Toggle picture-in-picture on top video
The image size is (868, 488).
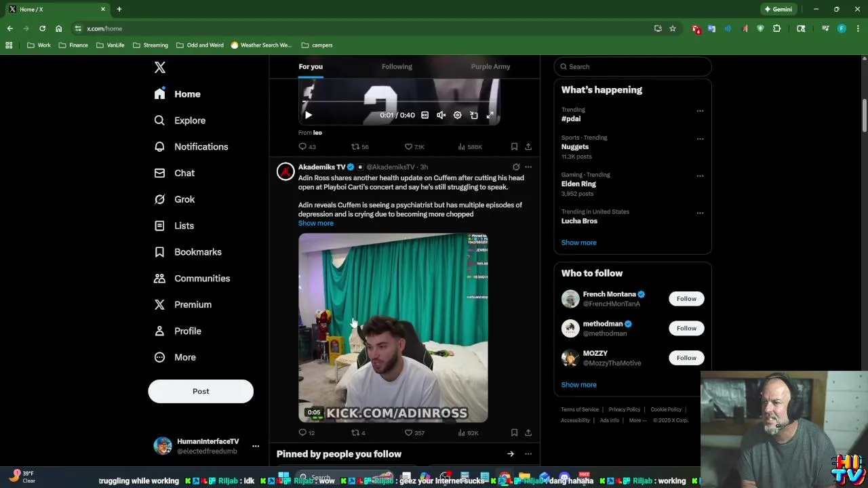click(x=474, y=115)
